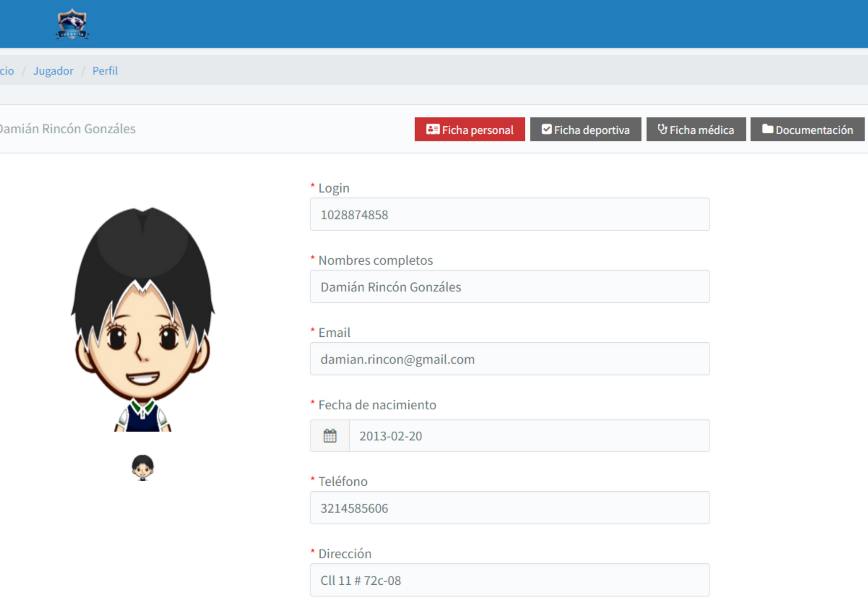Click the Login input field
The image size is (868, 615).
point(510,215)
